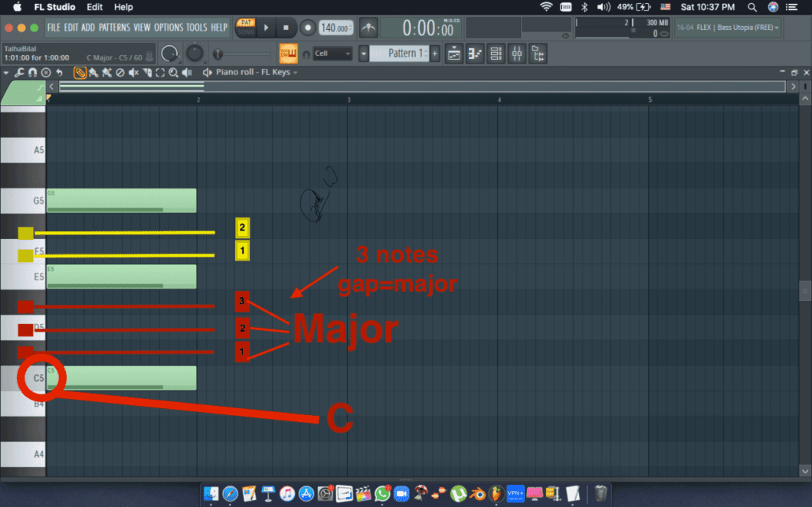Open the PATTERNS menu
Image resolution: width=812 pixels, height=507 pixels.
(113, 26)
